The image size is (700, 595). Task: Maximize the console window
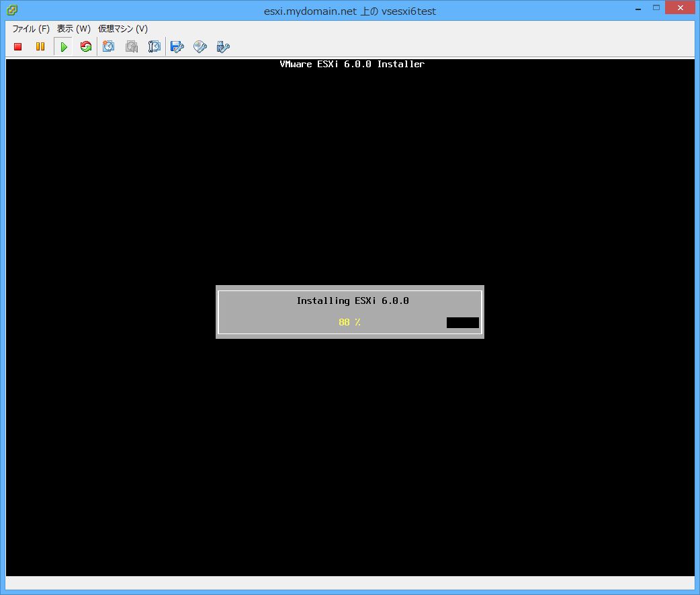click(x=656, y=7)
